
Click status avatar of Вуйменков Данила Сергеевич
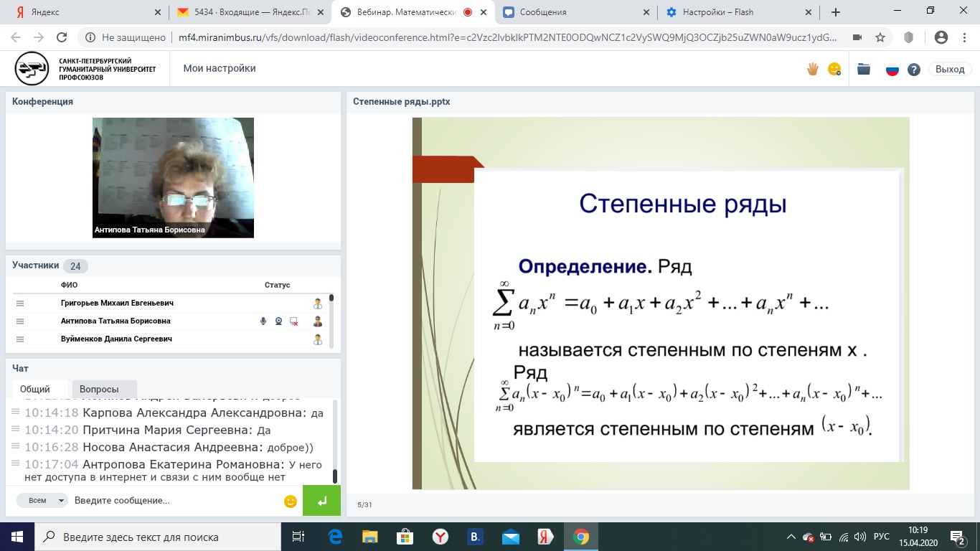click(318, 339)
